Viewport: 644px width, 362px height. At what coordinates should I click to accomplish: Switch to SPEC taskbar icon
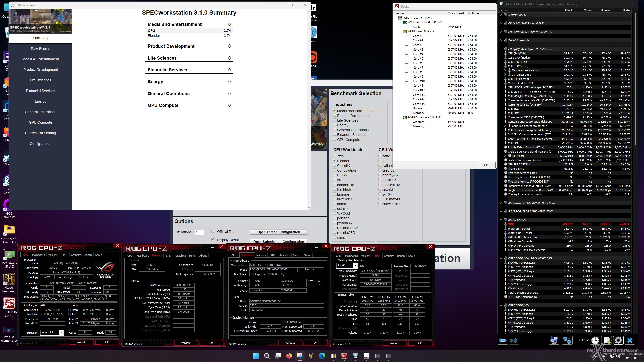366,356
